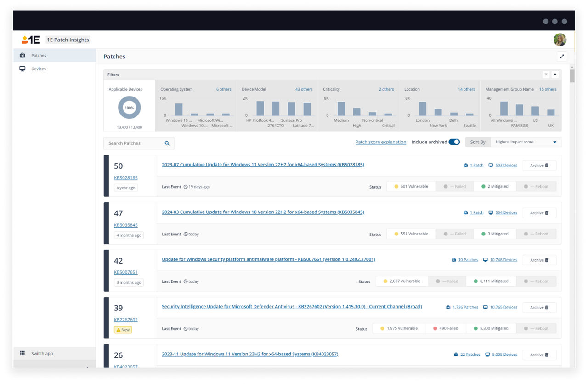Show 14 others for Location
588x384 pixels.
pyautogui.click(x=466, y=89)
